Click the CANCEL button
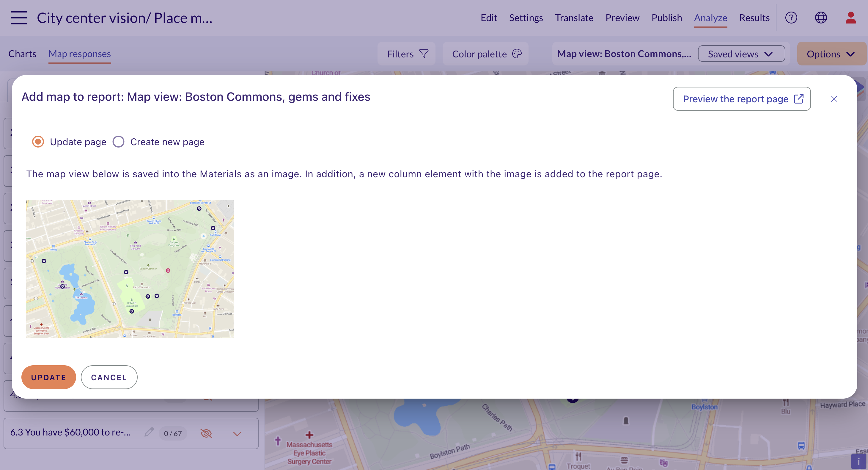Viewport: 868px width, 470px height. click(109, 377)
